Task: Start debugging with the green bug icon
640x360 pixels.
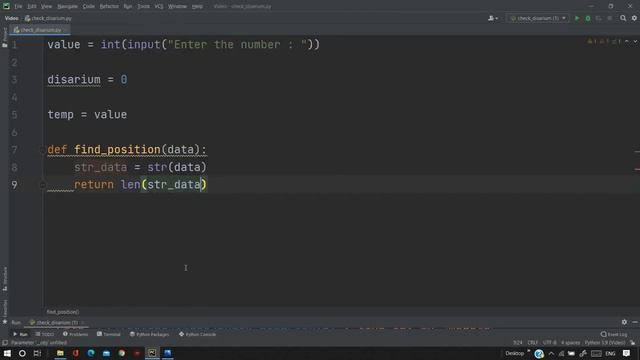Action: pyautogui.click(x=588, y=18)
